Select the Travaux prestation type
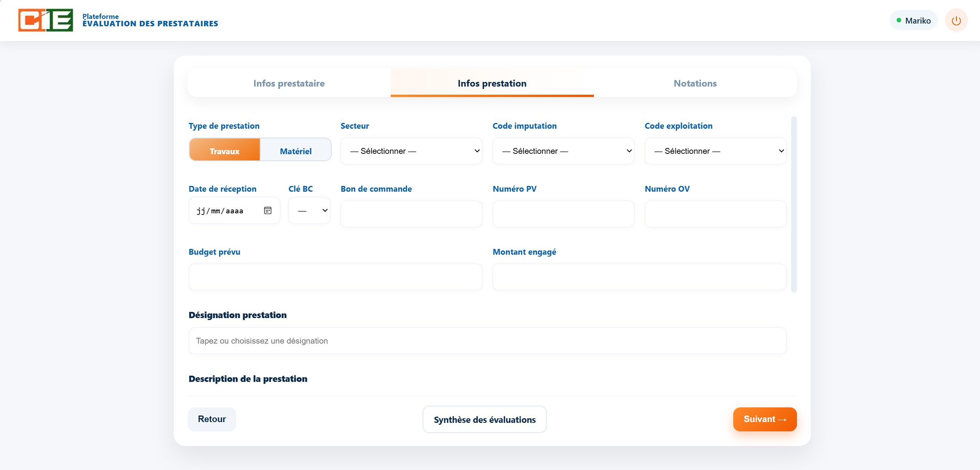The width and height of the screenshot is (980, 470). pyautogui.click(x=224, y=151)
